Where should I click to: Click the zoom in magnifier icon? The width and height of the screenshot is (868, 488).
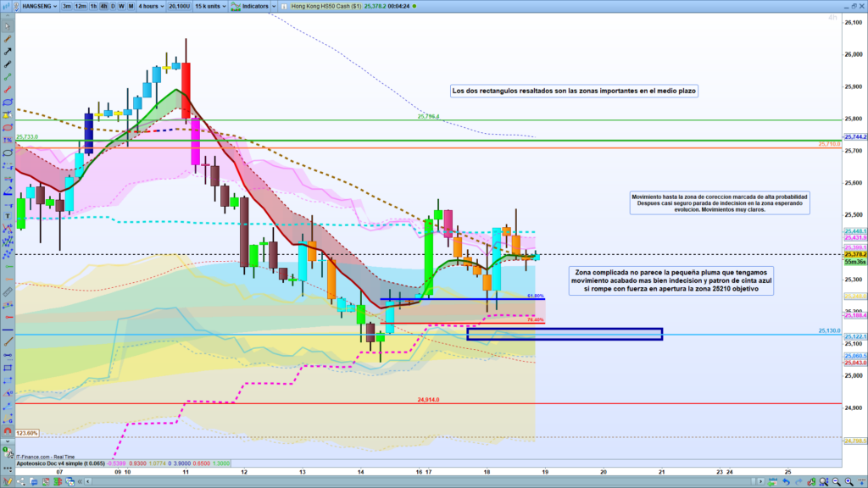click(x=849, y=482)
